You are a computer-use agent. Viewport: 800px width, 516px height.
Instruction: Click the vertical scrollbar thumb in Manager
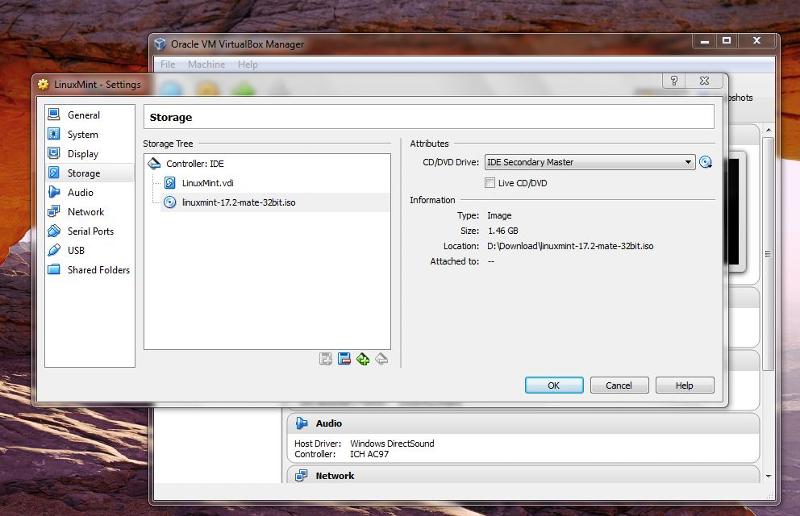(x=768, y=254)
